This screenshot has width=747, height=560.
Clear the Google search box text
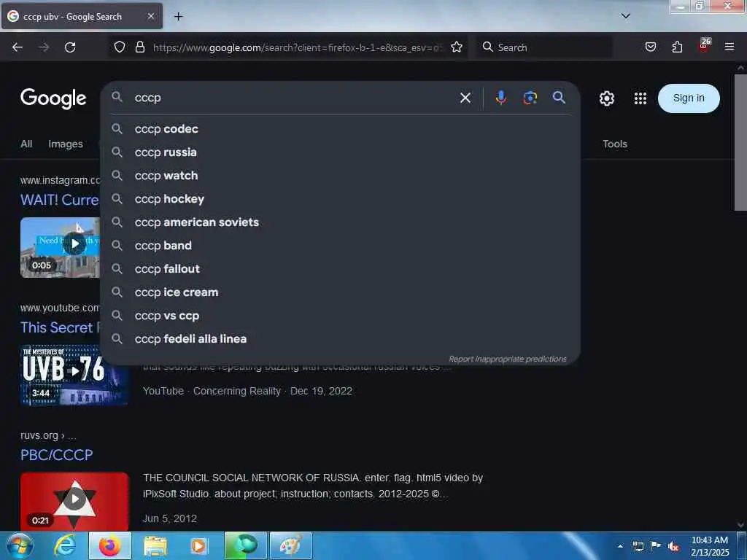[465, 98]
